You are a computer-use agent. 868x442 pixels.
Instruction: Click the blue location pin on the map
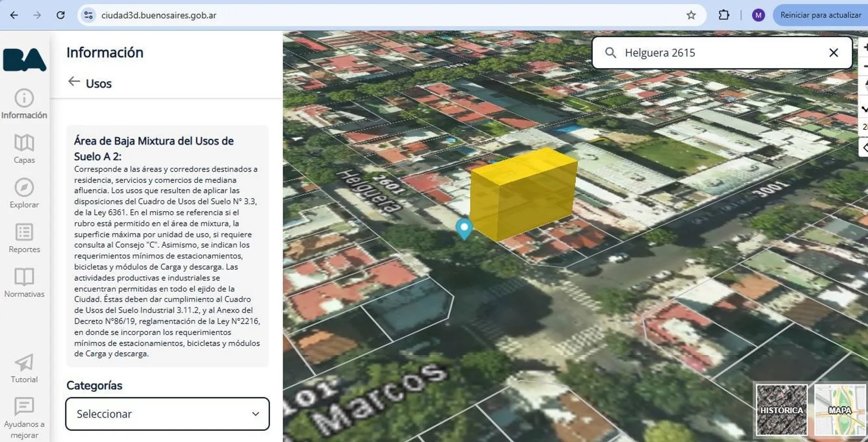tap(464, 229)
